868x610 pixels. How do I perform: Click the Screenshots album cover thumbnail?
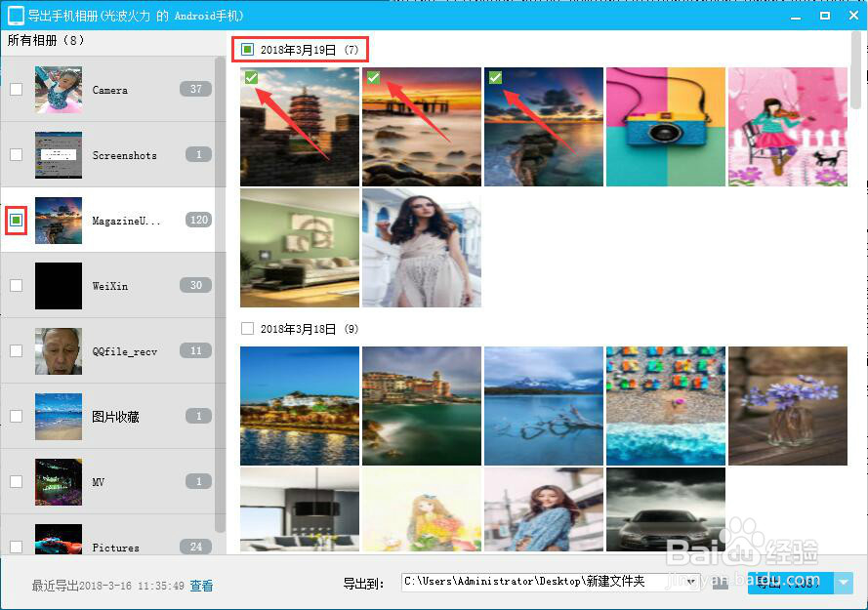(x=58, y=154)
